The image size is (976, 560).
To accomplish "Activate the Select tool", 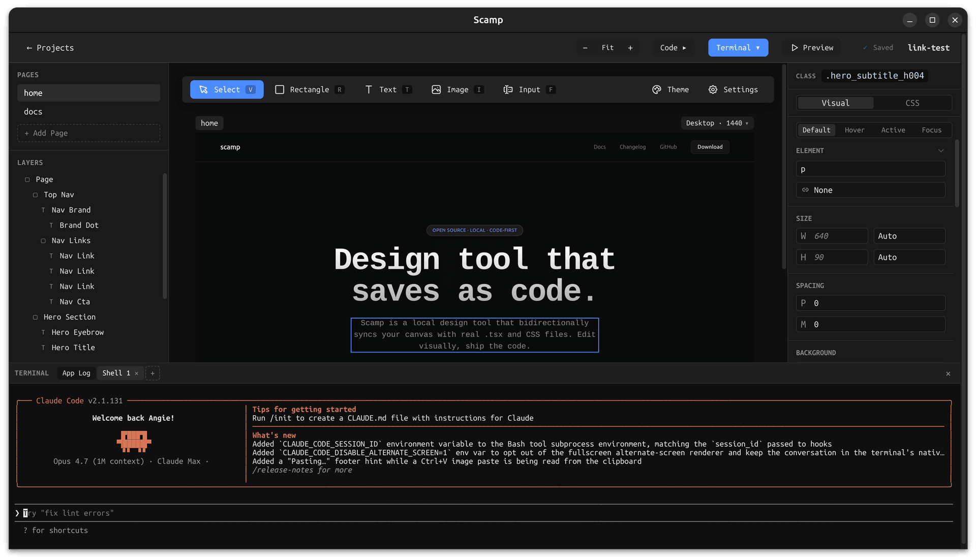I will [227, 89].
